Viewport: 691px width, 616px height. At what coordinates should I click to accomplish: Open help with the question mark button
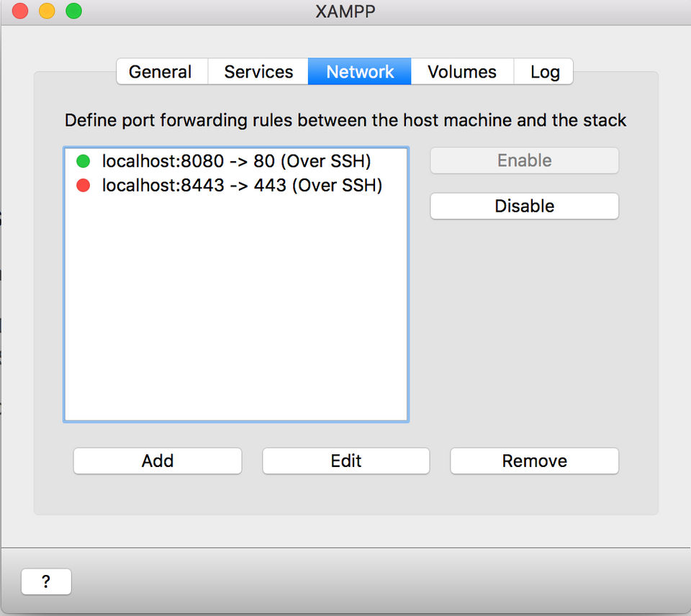click(46, 581)
